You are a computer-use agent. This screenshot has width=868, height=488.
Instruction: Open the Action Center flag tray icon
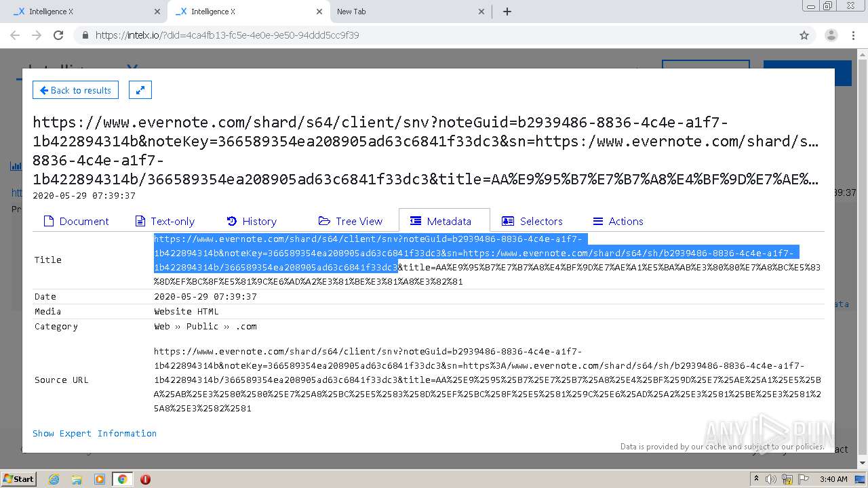click(804, 479)
